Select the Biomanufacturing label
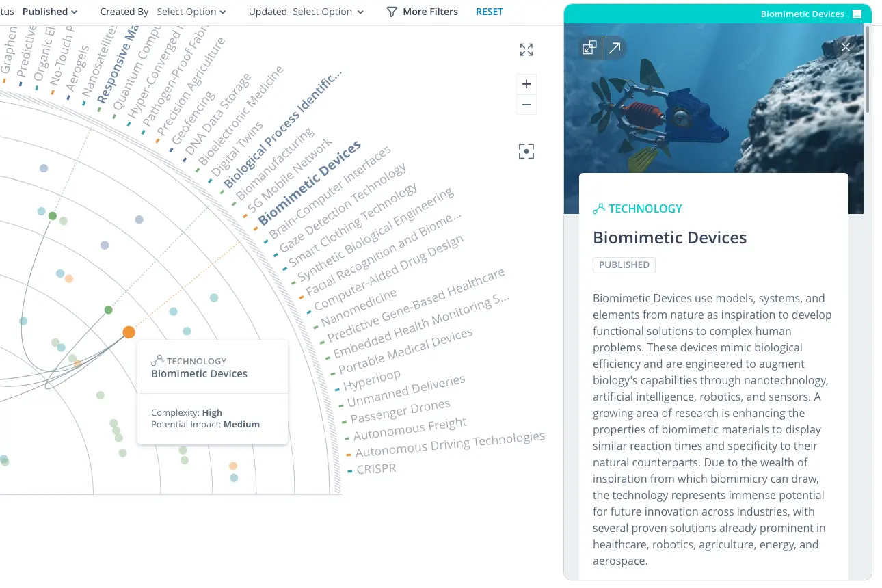The width and height of the screenshot is (882, 588). pyautogui.click(x=274, y=165)
